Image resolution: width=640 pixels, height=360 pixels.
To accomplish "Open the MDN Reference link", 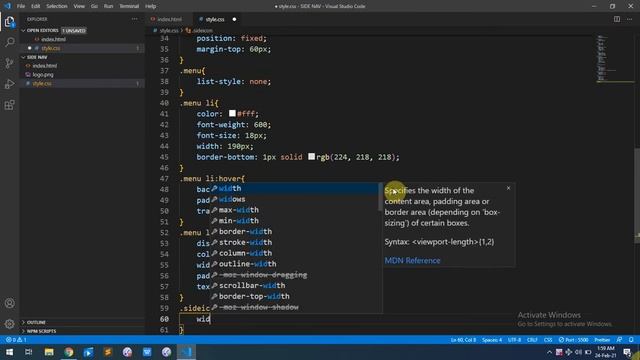I will tap(412, 260).
